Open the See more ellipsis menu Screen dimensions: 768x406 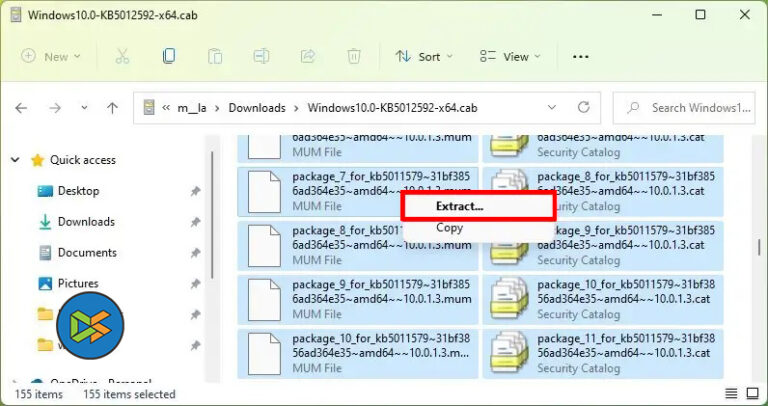[x=581, y=56]
